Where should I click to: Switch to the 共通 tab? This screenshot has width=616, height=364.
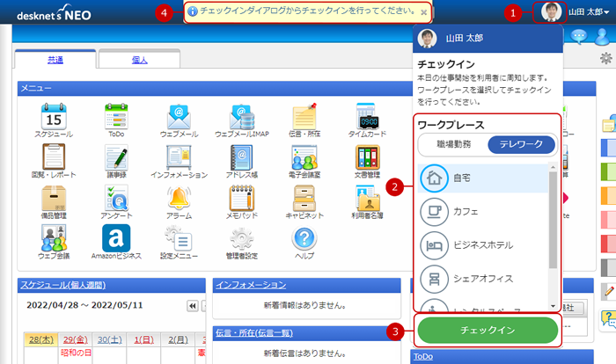click(x=55, y=60)
